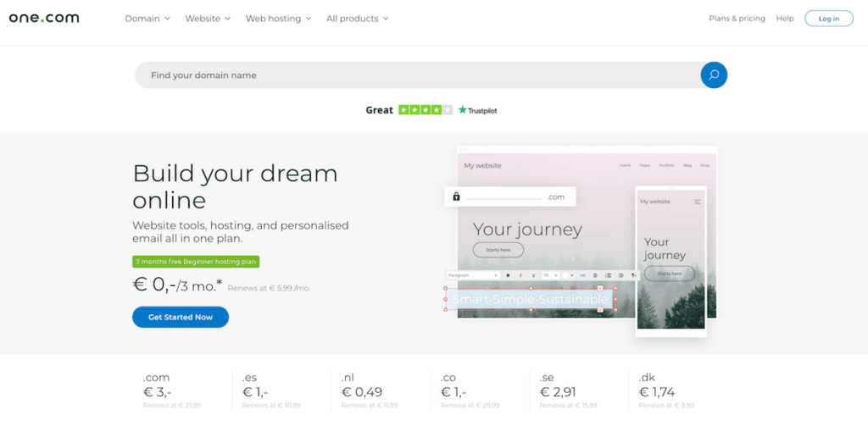The height and width of the screenshot is (426, 868).
Task: Click the mobile website preview thumbnail
Action: tap(671, 262)
